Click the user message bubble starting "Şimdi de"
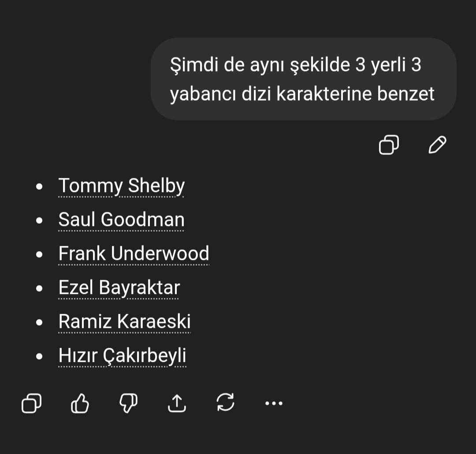Screen dimensions: 476x454 click(x=303, y=79)
